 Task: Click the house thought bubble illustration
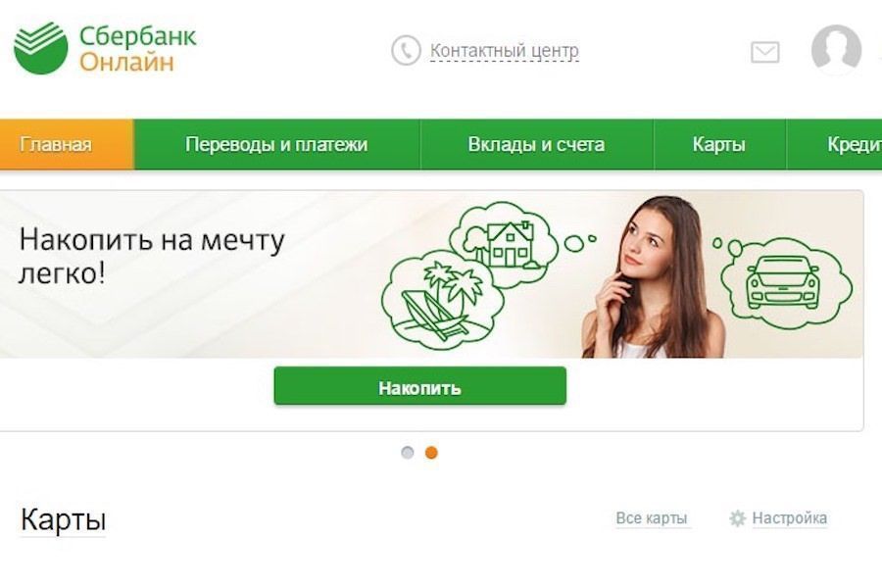pos(503,244)
